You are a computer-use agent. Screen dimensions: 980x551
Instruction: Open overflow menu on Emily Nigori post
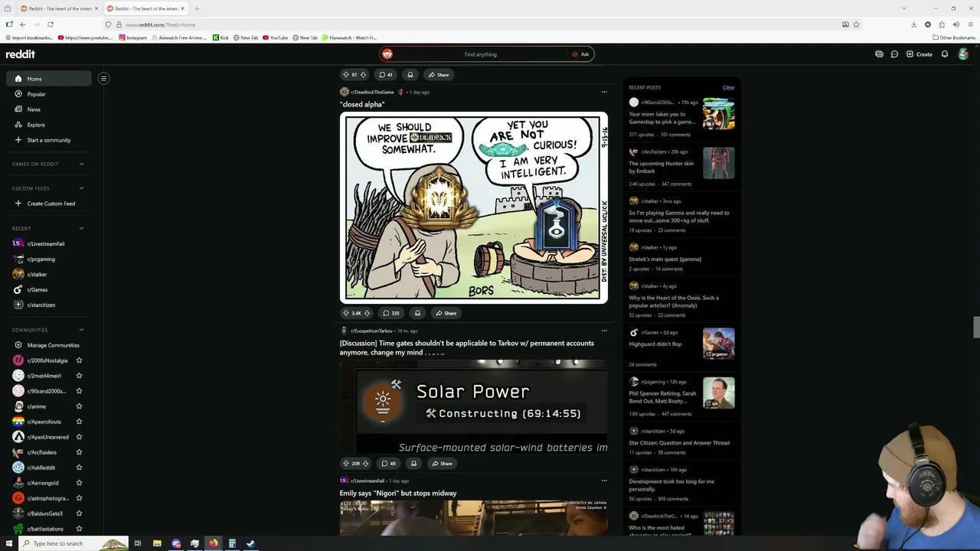click(604, 481)
